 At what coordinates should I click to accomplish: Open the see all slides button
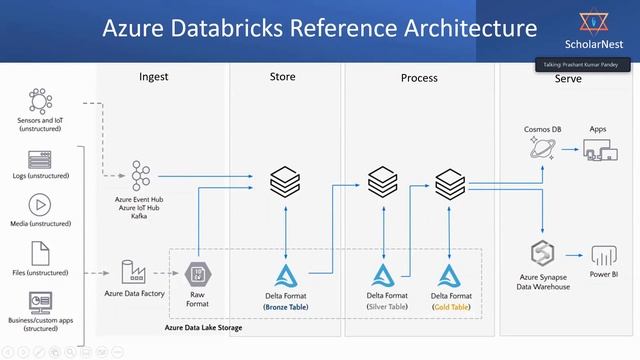pyautogui.click(x=55, y=352)
